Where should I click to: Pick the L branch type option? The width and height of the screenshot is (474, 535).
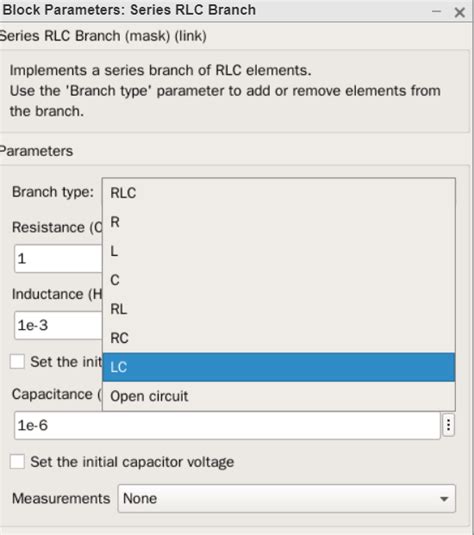click(278, 251)
